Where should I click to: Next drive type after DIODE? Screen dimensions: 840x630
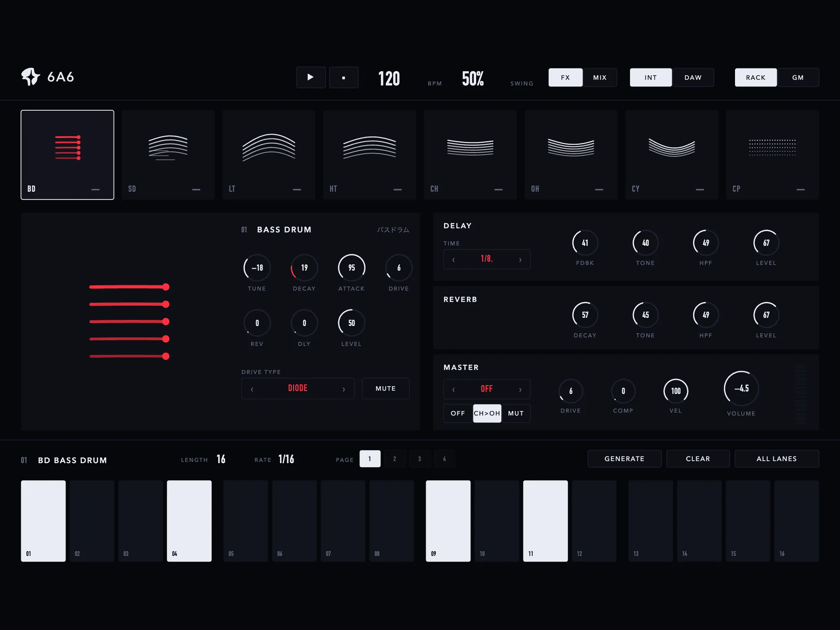(x=344, y=389)
